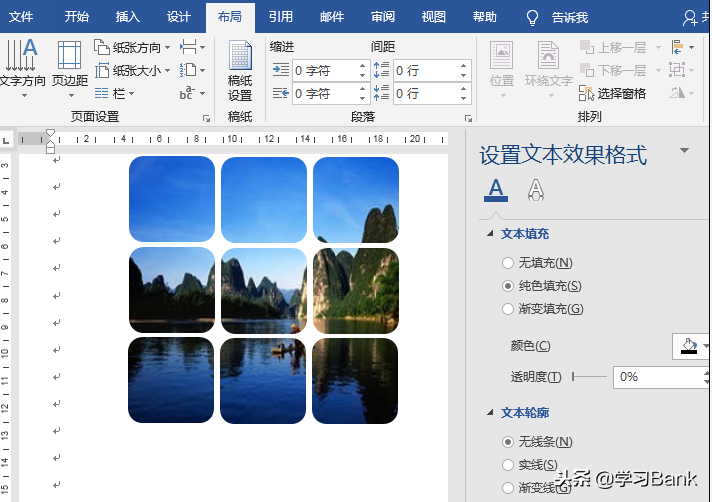Switch to the 设计 tab
Viewport: 712px width, 502px height.
click(178, 17)
